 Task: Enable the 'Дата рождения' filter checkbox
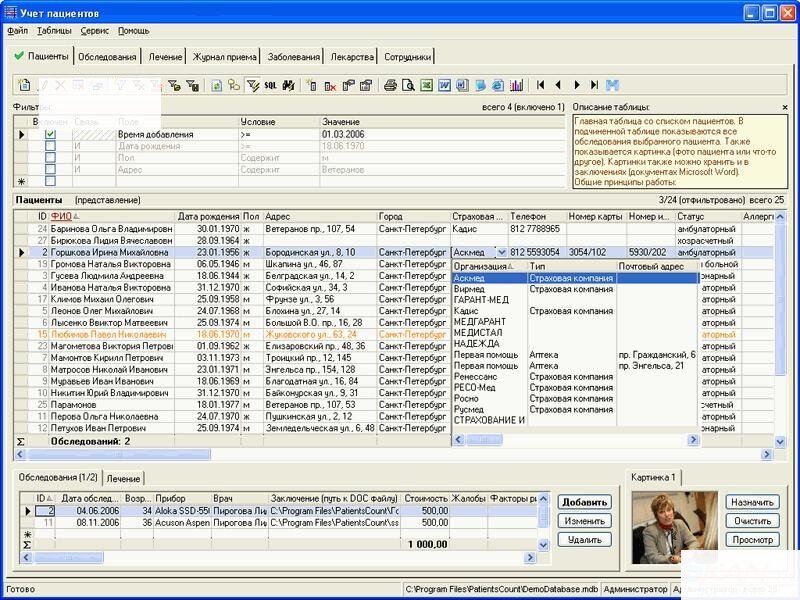click(50, 146)
